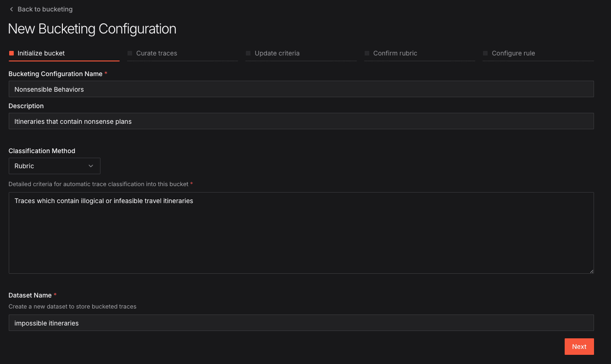Click Back to bucketing
The height and width of the screenshot is (364, 611).
[44, 9]
